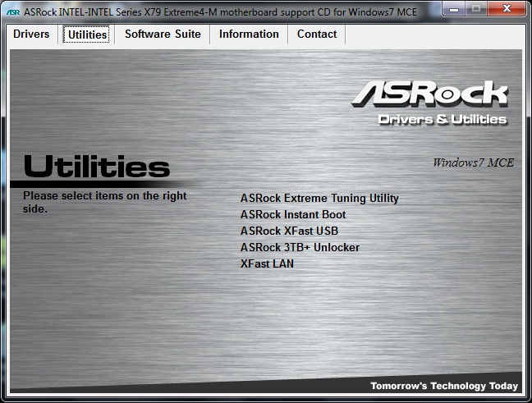Open the Contact tab
Viewport: 532px width, 403px height.
pos(317,34)
